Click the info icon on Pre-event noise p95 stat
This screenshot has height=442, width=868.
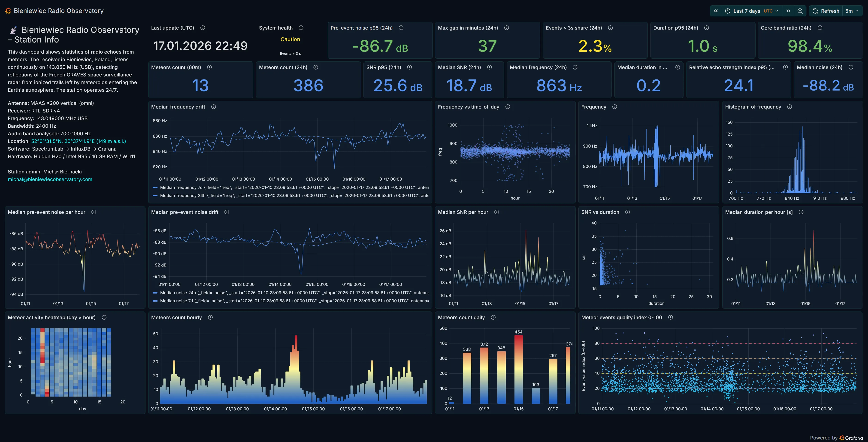pyautogui.click(x=401, y=28)
